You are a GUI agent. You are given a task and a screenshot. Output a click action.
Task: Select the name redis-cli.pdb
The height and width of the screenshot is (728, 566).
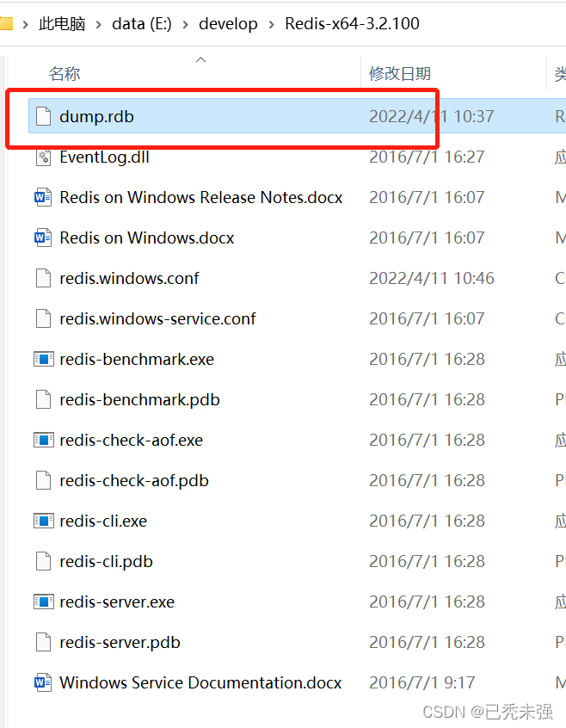pyautogui.click(x=106, y=561)
